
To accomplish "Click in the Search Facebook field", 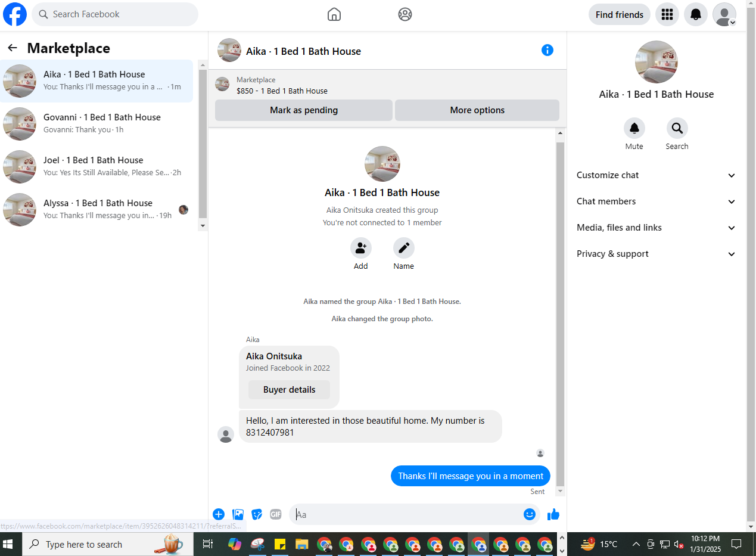I will (x=115, y=14).
